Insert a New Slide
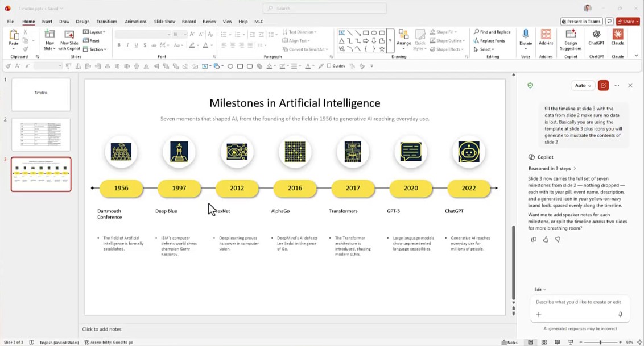 (x=49, y=39)
